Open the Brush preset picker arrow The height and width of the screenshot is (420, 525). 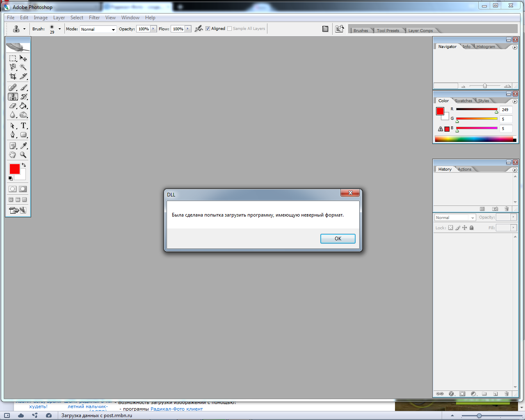59,29
